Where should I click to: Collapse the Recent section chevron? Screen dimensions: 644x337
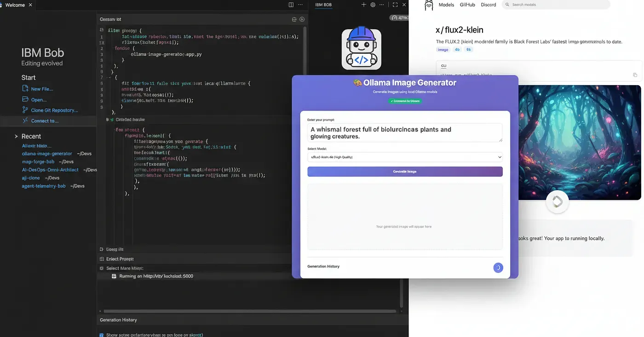click(16, 136)
